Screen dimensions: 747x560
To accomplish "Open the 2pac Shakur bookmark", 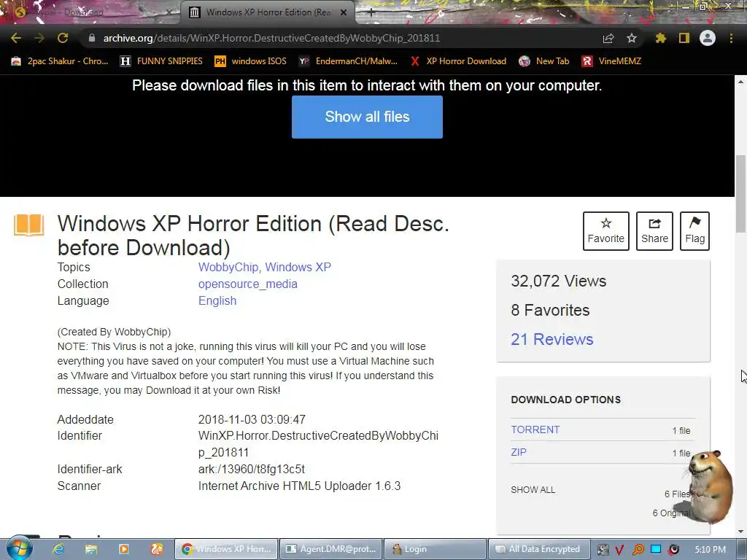I will pyautogui.click(x=60, y=61).
